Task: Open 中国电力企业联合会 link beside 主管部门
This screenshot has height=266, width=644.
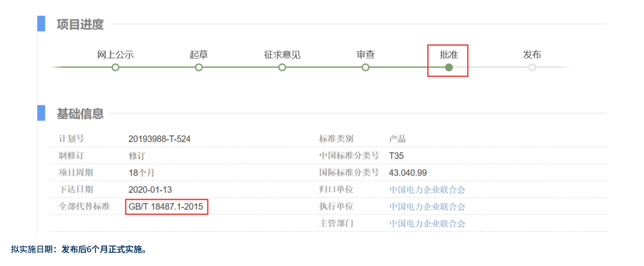Action: [427, 223]
